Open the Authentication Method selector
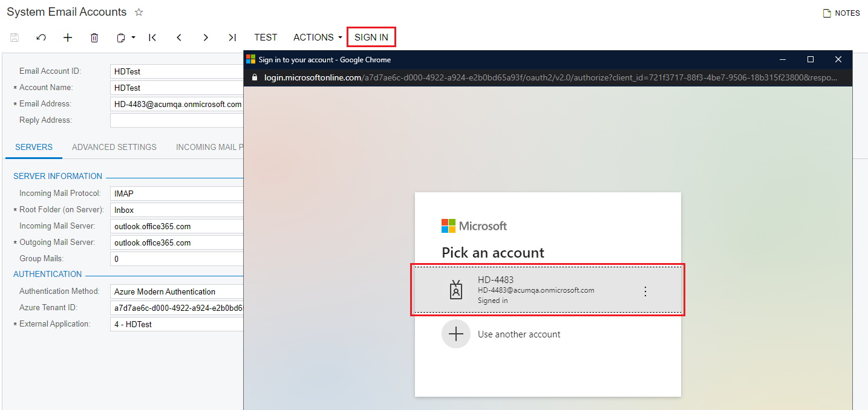 pos(176,291)
